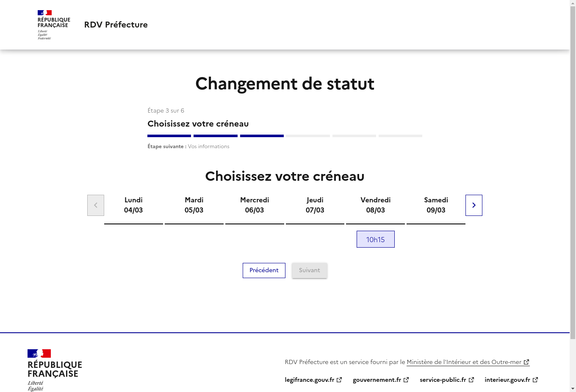Click the scrollbar down arrow
The image size is (576, 392).
[573, 389]
